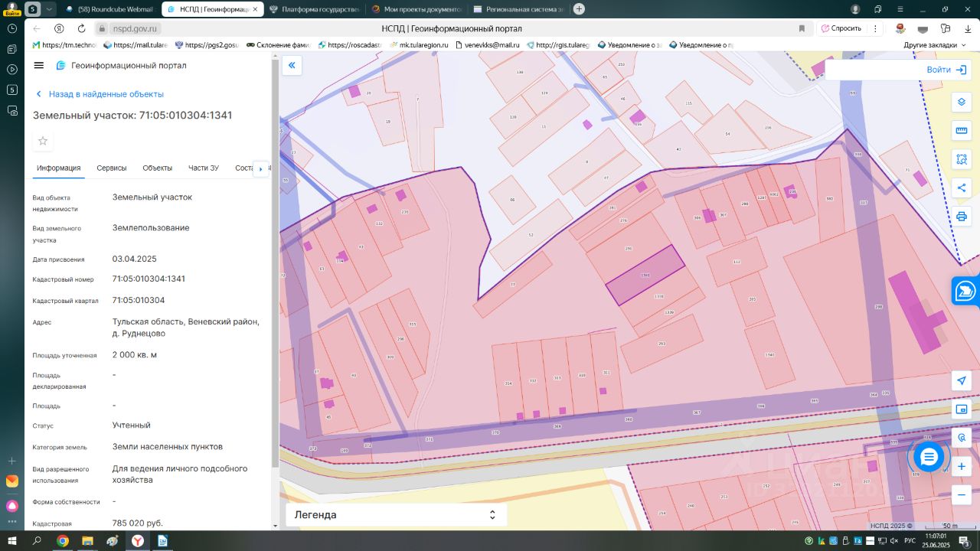
Task: Open the support chat bubble
Action: coord(929,457)
